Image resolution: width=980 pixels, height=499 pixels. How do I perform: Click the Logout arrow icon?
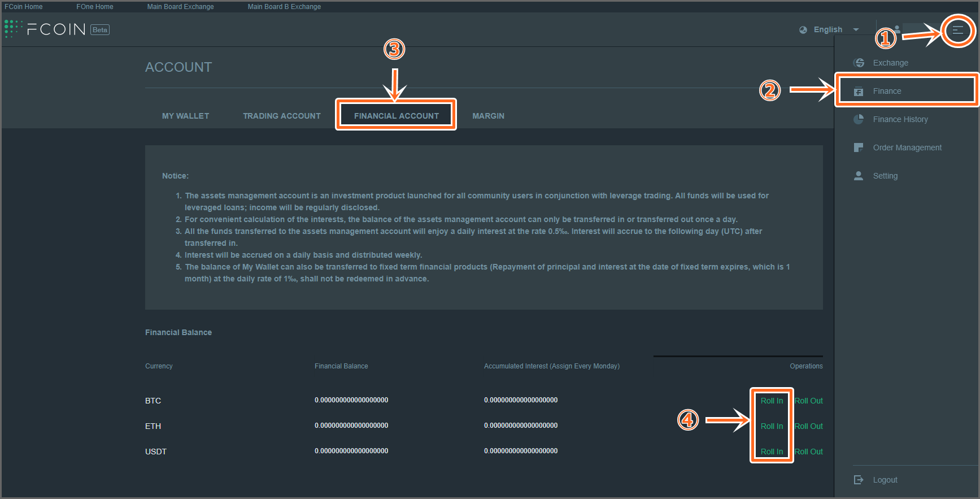click(859, 480)
